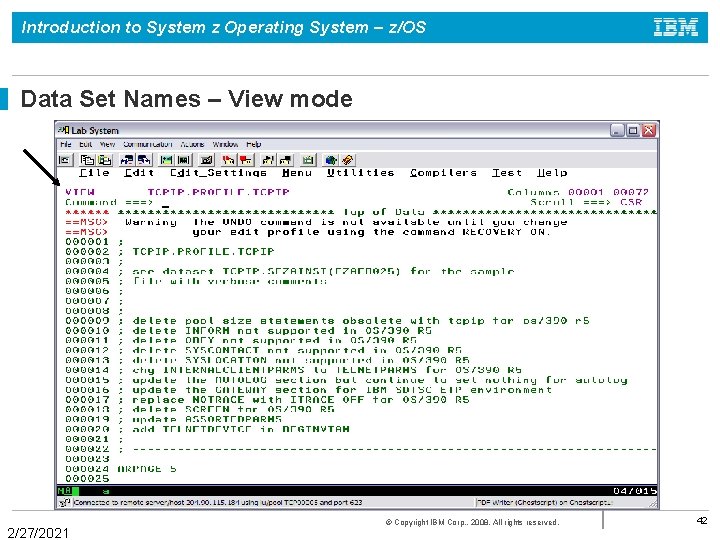Click line 000005 'file with verbose comments'

230,281
